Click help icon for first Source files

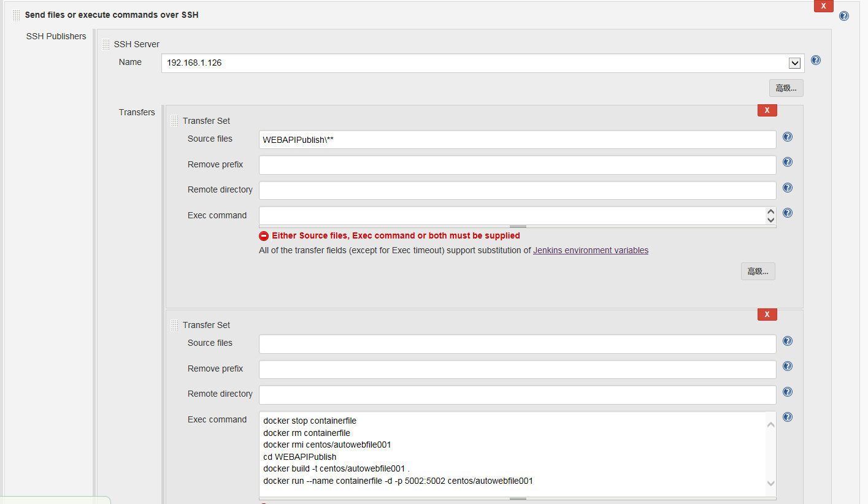coord(788,137)
